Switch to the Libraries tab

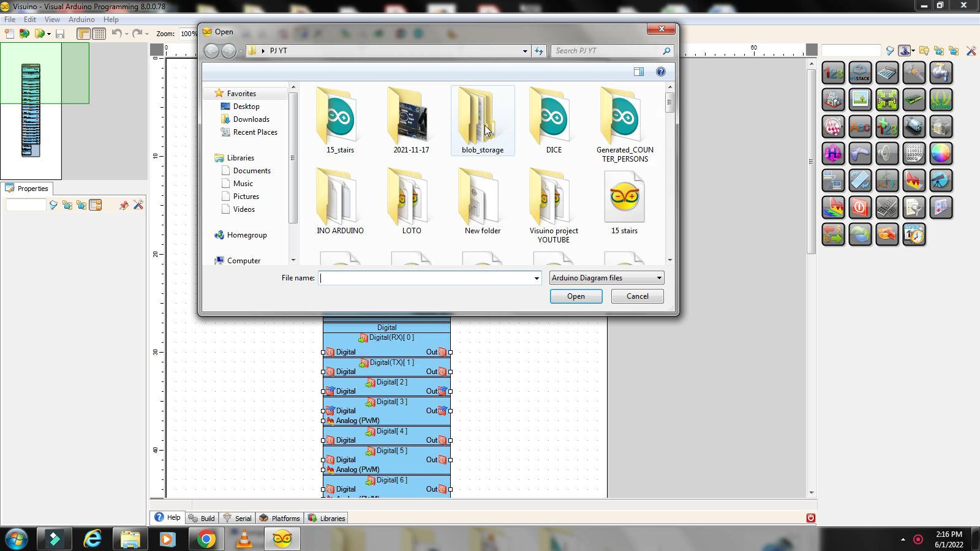point(326,518)
